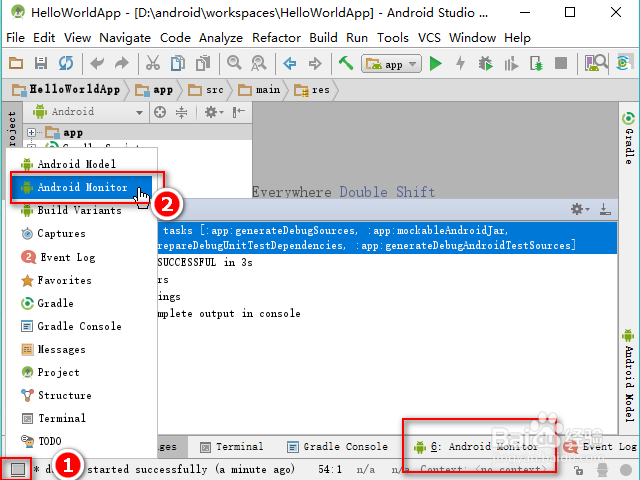The image size is (640, 480).
Task: Select Gradle Console in popup list
Action: pyautogui.click(x=82, y=326)
